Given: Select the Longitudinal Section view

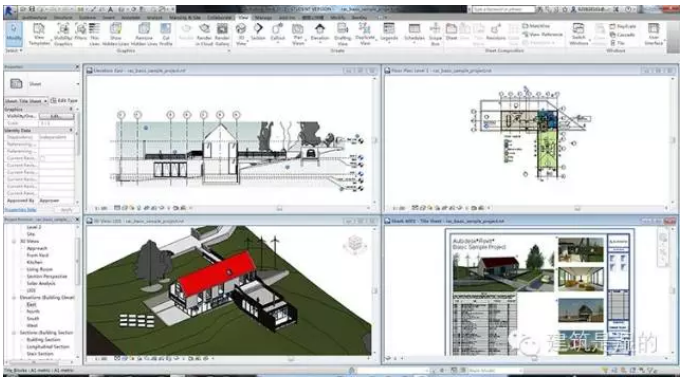Looking at the screenshot, I should coord(48,347).
